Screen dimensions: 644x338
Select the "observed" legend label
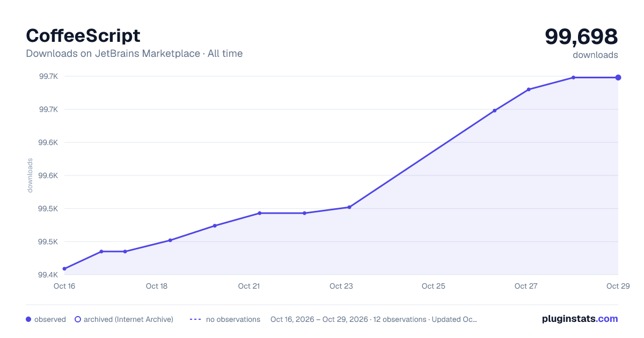click(x=50, y=319)
